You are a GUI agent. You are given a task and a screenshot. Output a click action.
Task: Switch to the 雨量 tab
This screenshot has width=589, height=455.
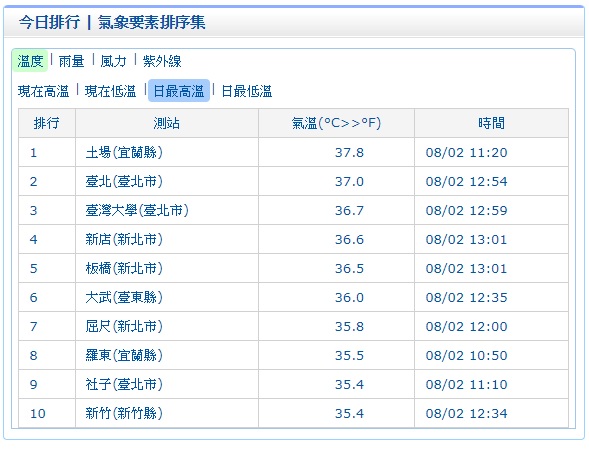click(71, 61)
